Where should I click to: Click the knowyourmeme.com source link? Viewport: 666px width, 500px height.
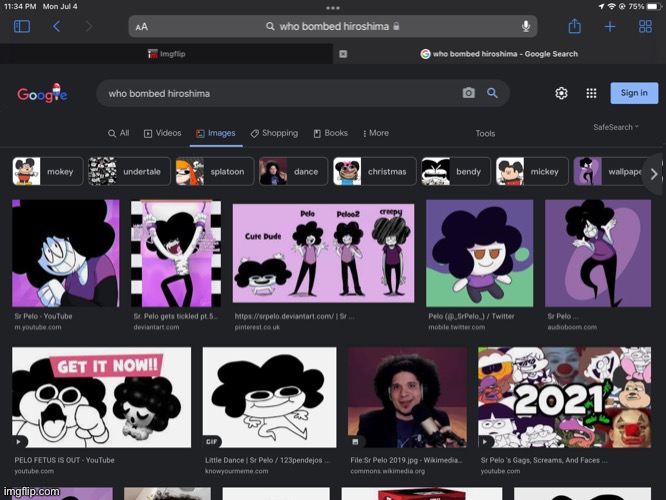click(237, 471)
